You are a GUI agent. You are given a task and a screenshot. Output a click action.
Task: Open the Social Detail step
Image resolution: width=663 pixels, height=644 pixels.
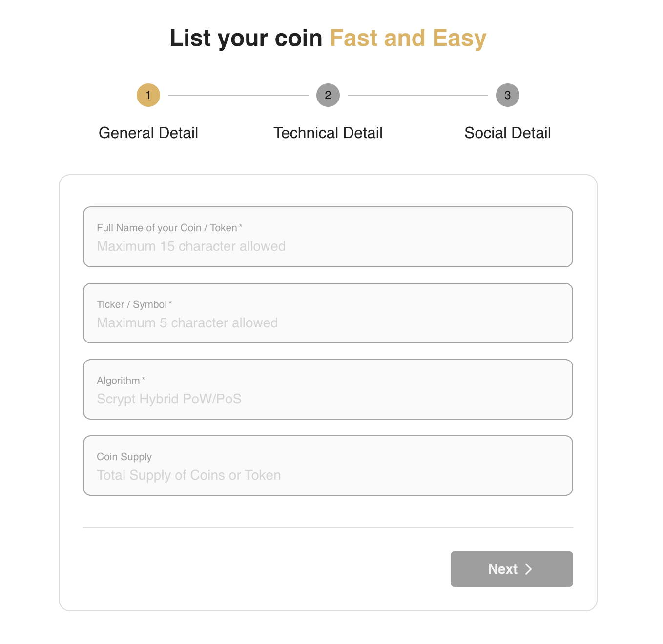(507, 133)
